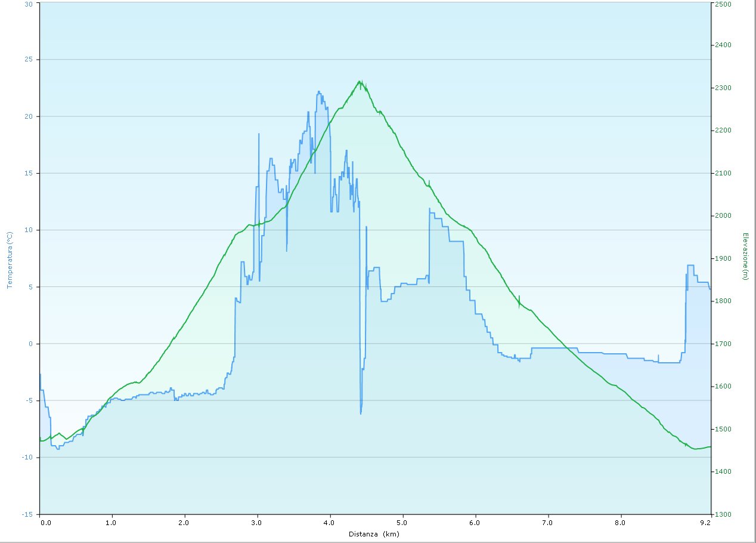The width and height of the screenshot is (756, 543).
Task: Click the 0 temperature axis tick label
Action: coord(31,344)
